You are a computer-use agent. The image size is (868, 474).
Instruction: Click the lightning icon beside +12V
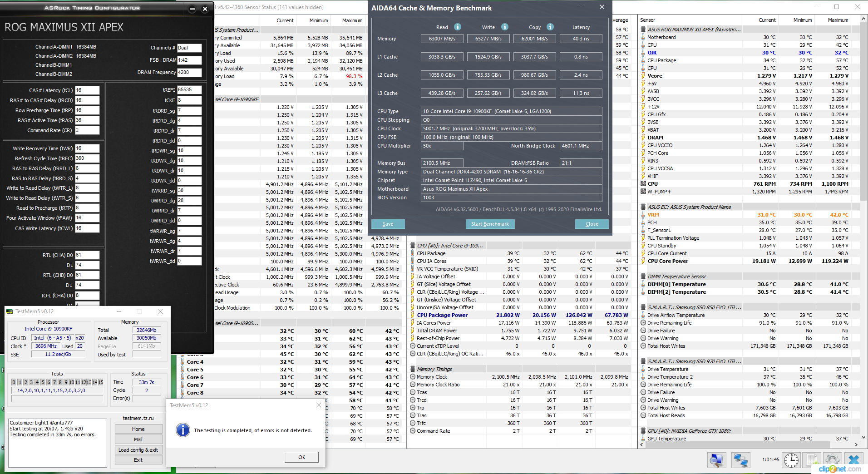(x=643, y=107)
